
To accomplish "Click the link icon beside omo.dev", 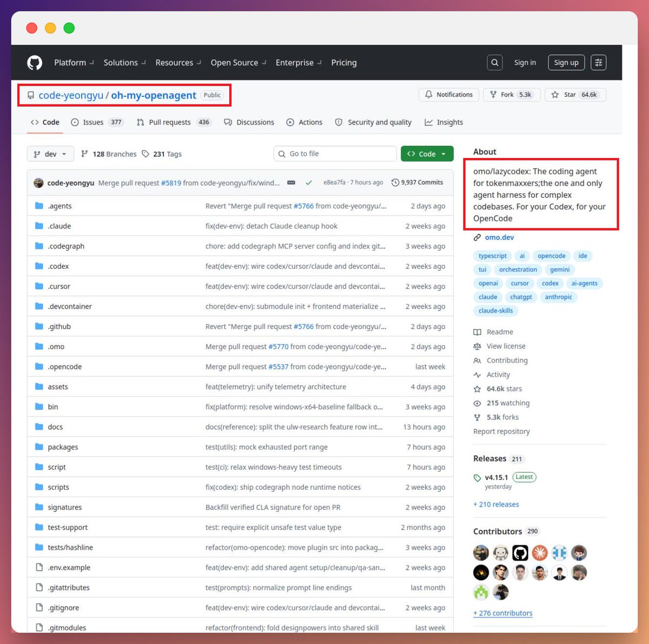I will point(477,238).
